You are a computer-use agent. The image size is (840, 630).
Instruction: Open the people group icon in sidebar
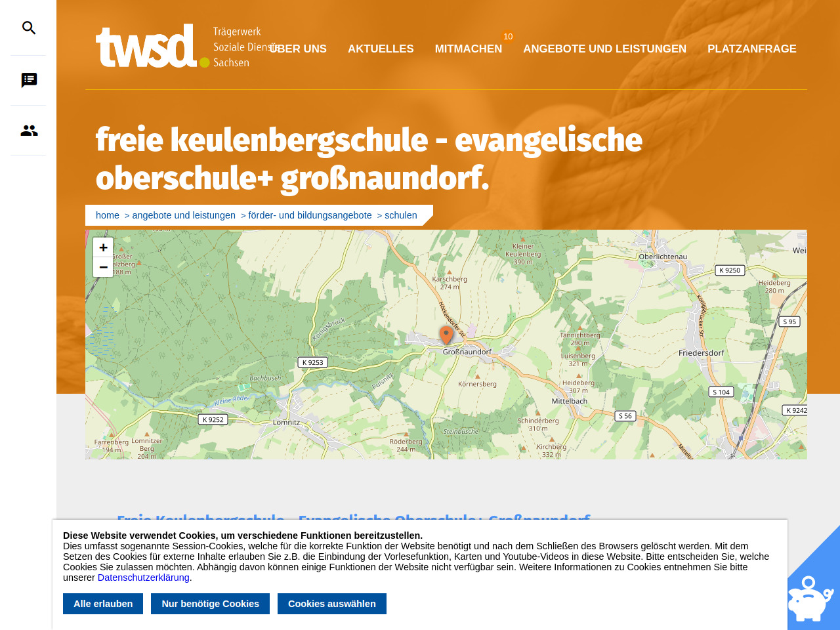click(x=29, y=131)
